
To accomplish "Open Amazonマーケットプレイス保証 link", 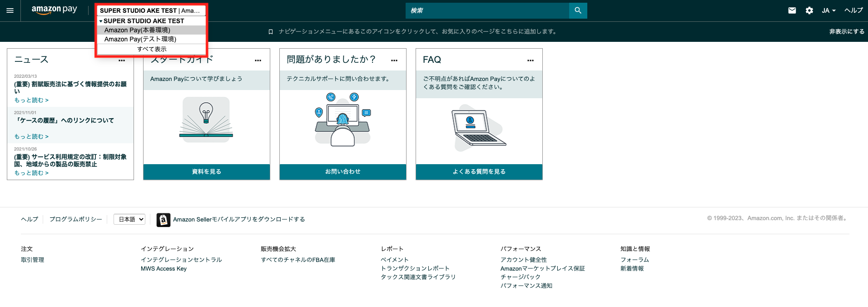I will pos(543,268).
